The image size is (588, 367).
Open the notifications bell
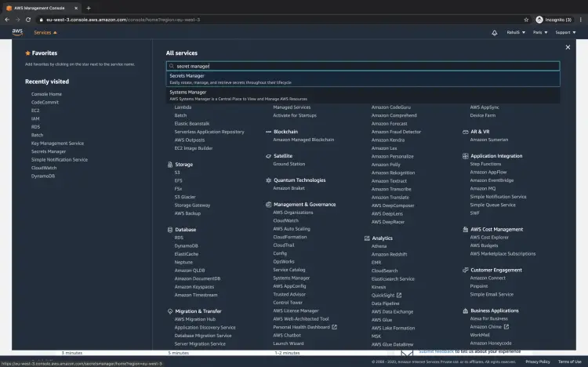pos(494,33)
